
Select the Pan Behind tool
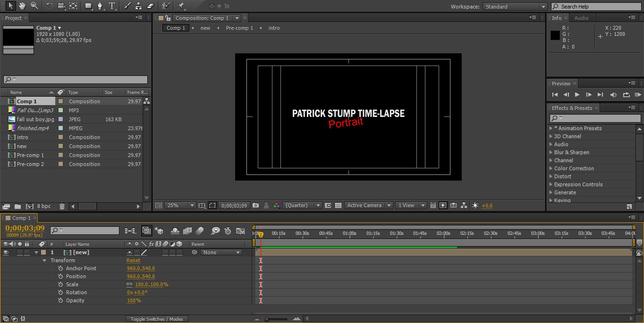coord(73,6)
